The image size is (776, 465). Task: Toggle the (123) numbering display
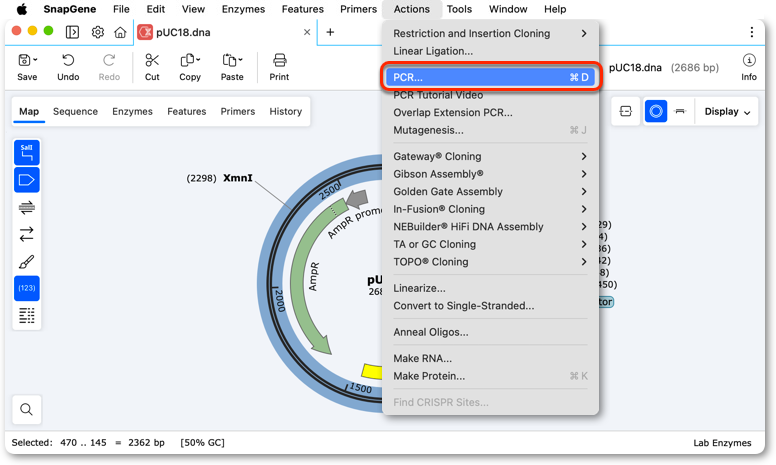(x=27, y=288)
